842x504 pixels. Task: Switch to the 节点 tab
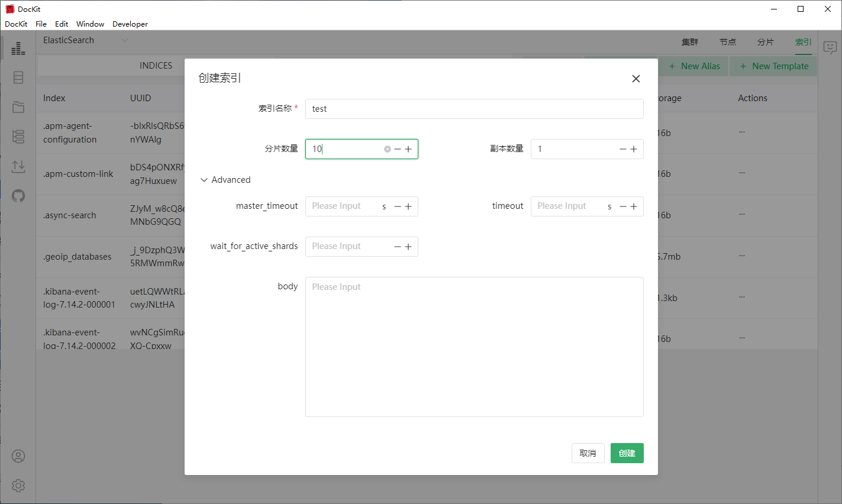(728, 42)
